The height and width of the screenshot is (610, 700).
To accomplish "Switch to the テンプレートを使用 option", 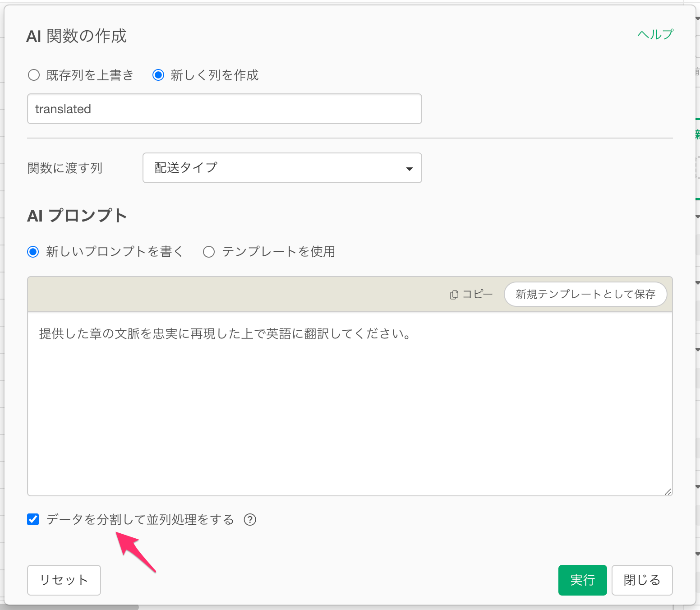I will click(209, 252).
